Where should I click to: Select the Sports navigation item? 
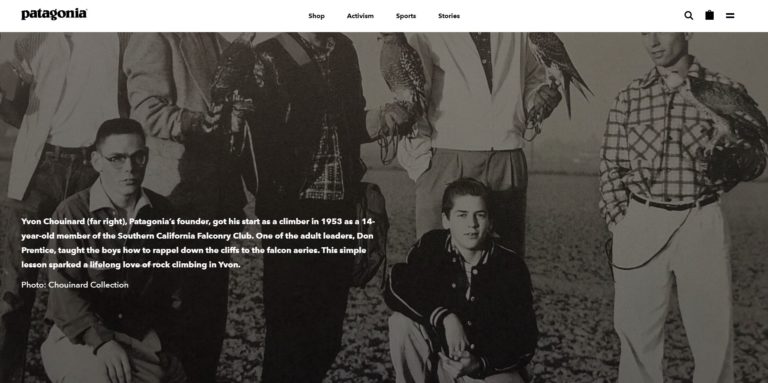click(x=406, y=16)
